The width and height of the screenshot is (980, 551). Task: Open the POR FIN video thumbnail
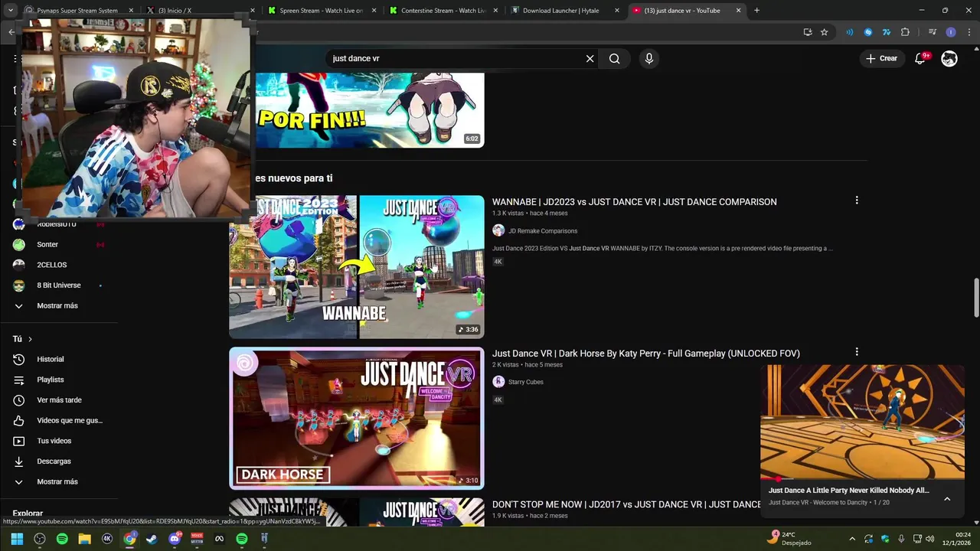(x=368, y=110)
